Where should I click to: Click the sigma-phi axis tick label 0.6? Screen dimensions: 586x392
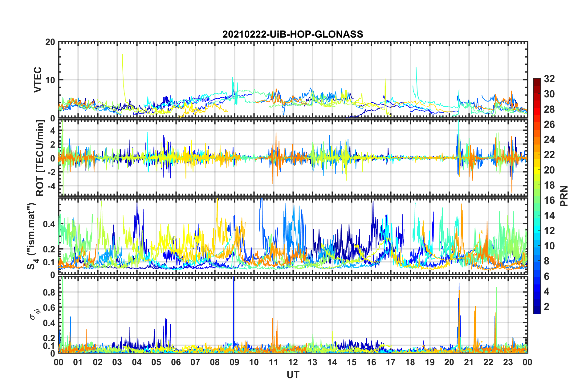49,308
